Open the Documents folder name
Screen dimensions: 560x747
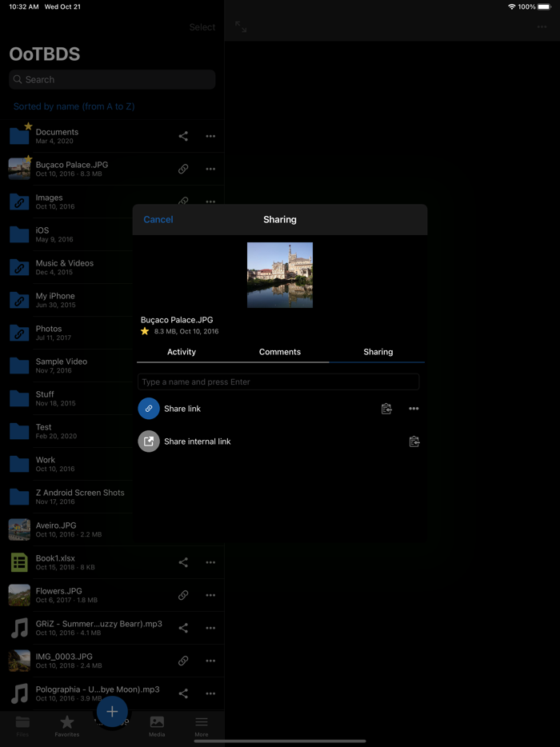57,132
